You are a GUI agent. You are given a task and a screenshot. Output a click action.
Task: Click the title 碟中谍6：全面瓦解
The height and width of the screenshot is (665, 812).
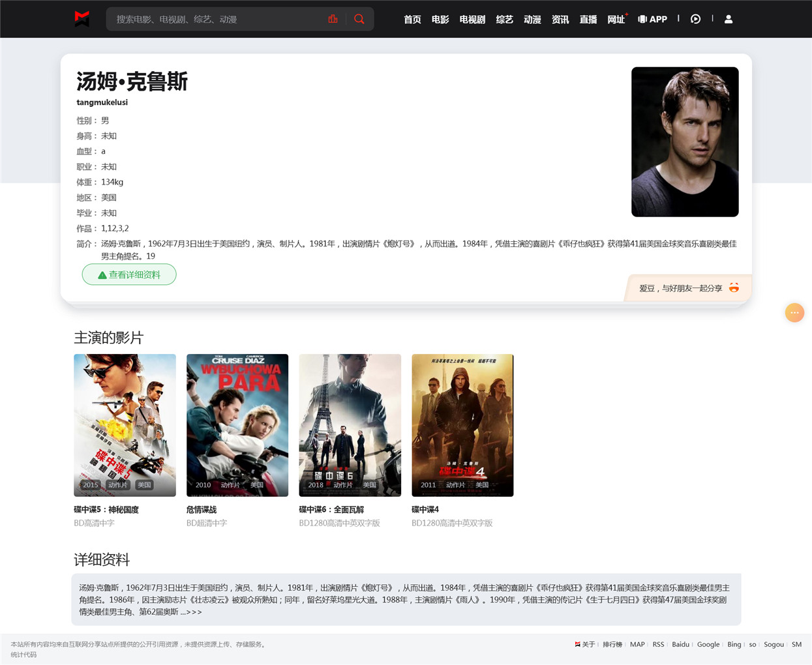[x=332, y=510]
